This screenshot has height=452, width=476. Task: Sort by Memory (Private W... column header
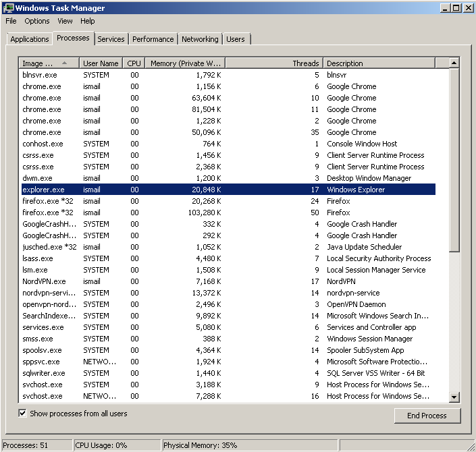click(x=185, y=63)
